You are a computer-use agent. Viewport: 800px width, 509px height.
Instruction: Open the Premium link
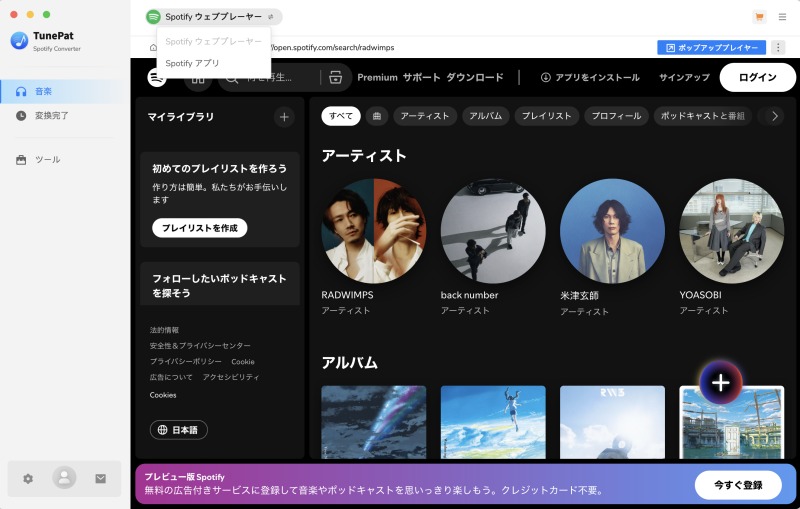tap(377, 78)
